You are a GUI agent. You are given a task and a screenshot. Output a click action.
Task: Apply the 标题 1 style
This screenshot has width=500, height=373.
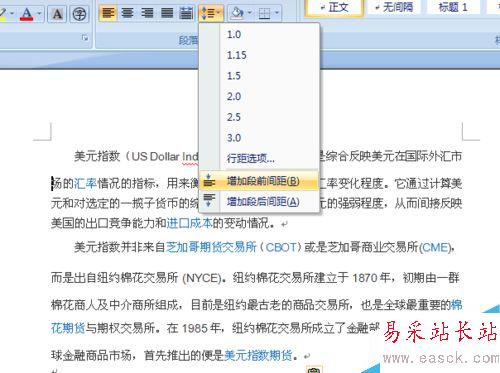click(x=453, y=7)
